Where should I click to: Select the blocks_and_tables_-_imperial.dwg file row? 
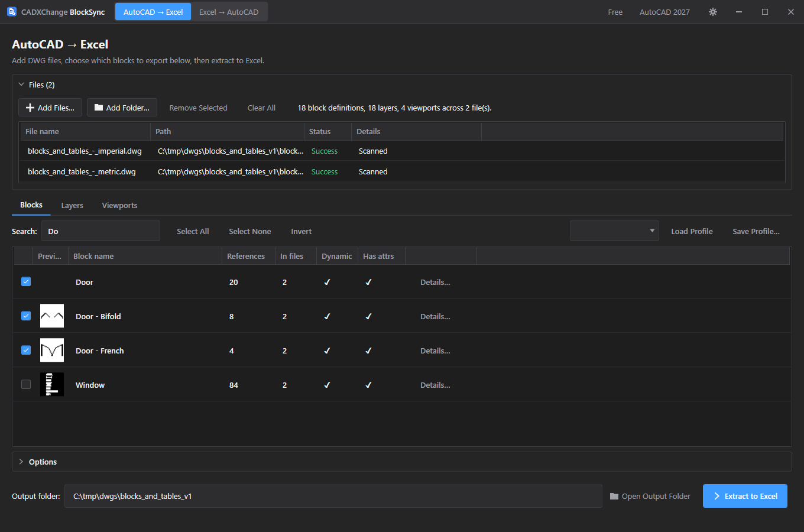pyautogui.click(x=402, y=151)
